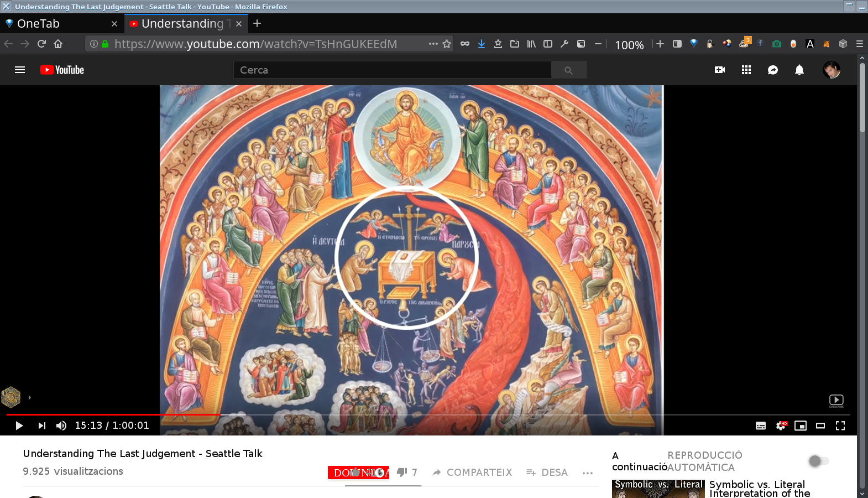The height and width of the screenshot is (498, 868).
Task: Zoom out with the minus button
Action: (598, 44)
